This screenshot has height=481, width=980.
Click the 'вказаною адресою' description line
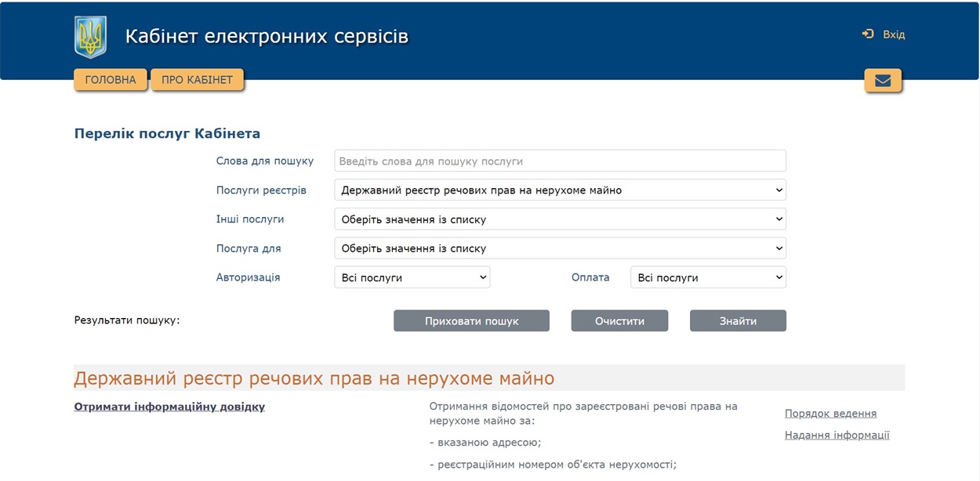point(485,443)
